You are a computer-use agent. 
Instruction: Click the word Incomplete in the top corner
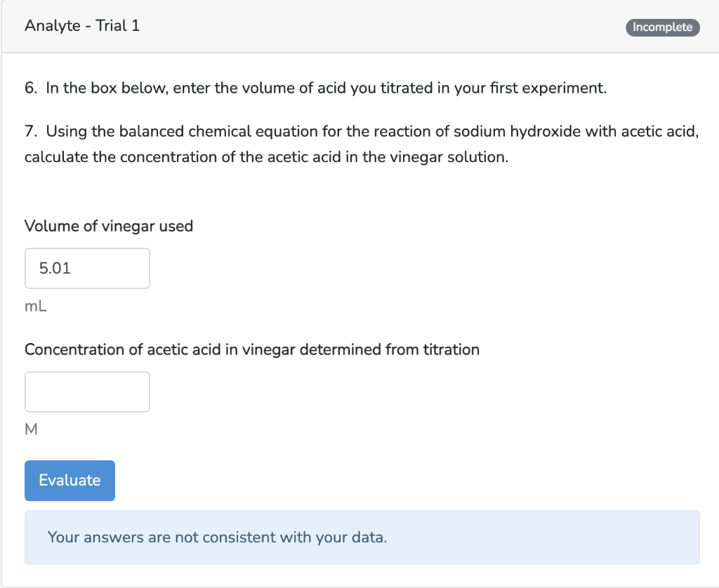pyautogui.click(x=662, y=27)
